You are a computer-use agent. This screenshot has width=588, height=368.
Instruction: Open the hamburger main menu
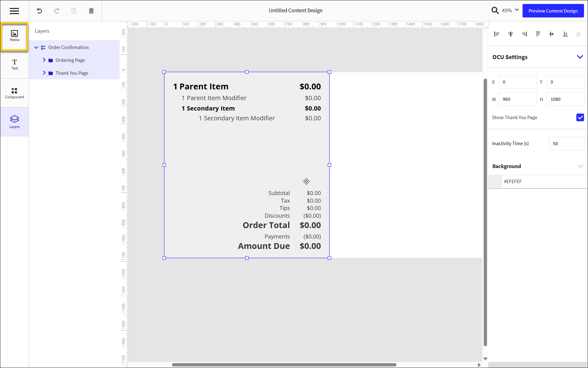(14, 11)
